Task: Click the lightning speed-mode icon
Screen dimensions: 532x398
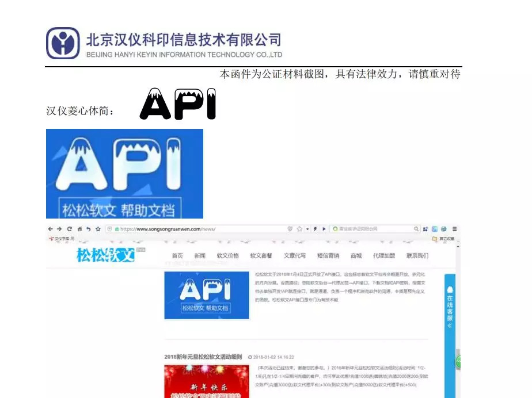Action: [x=316, y=229]
